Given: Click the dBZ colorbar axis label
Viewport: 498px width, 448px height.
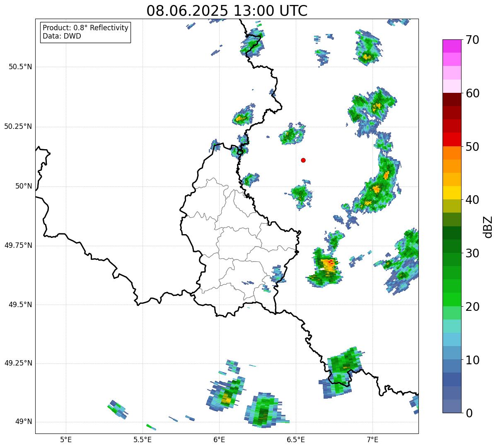Looking at the screenshot, I should pyautogui.click(x=488, y=226).
